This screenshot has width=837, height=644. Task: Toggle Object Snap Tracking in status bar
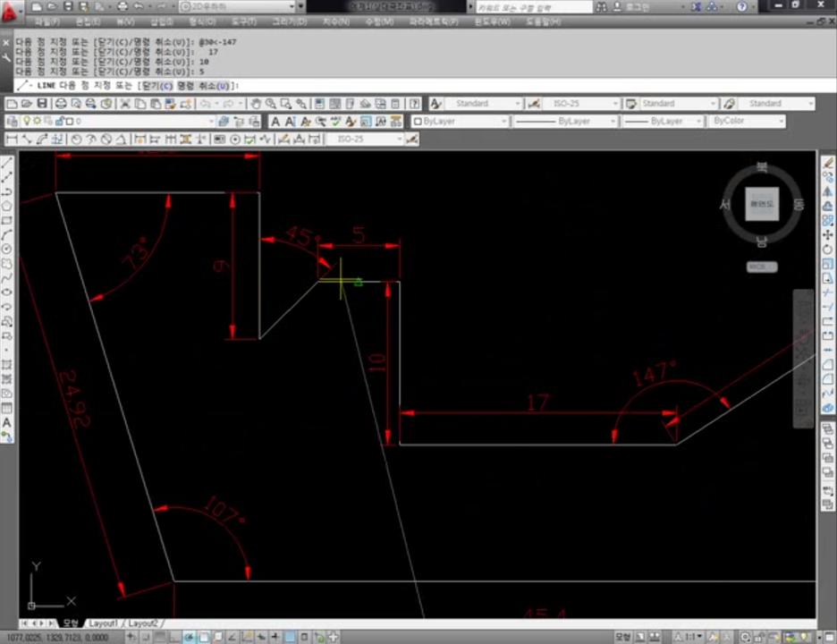point(232,637)
